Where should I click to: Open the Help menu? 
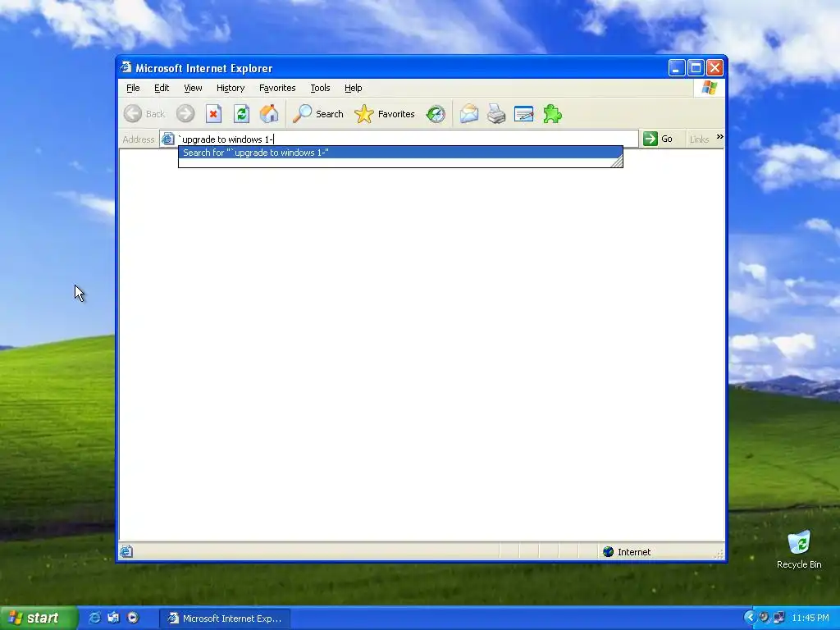point(353,88)
